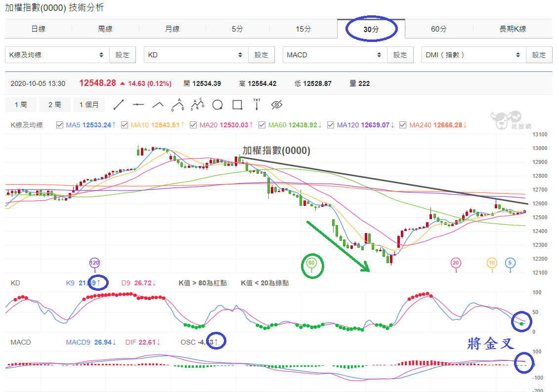Switch to the 15分 tab

(303, 29)
